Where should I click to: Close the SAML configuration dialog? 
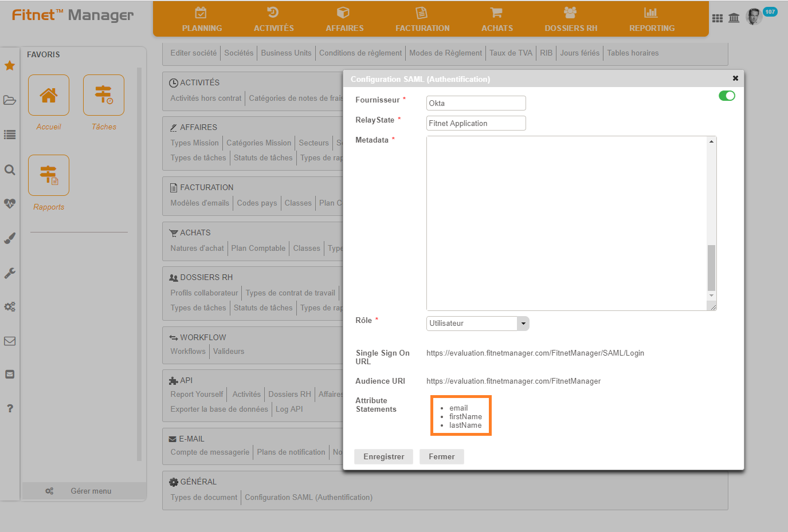[x=735, y=78]
